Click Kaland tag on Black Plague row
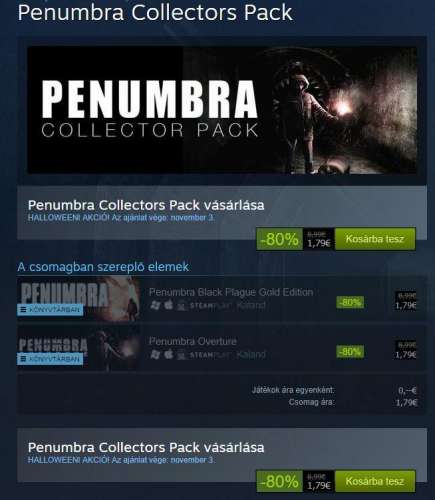Viewport: 435px width, 500px height. pos(251,305)
